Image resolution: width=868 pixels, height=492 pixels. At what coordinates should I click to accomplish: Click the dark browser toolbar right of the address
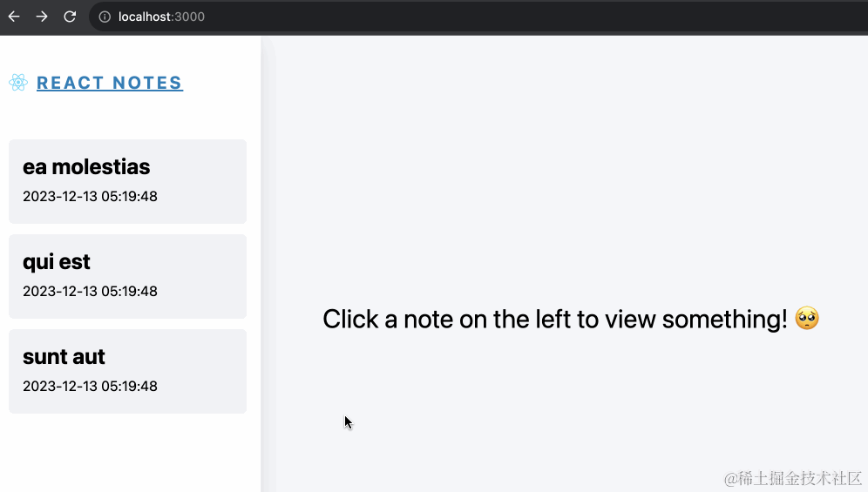[610, 17]
